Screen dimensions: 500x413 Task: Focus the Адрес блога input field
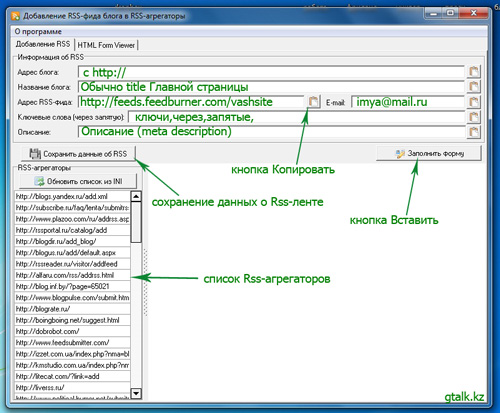tap(271, 72)
